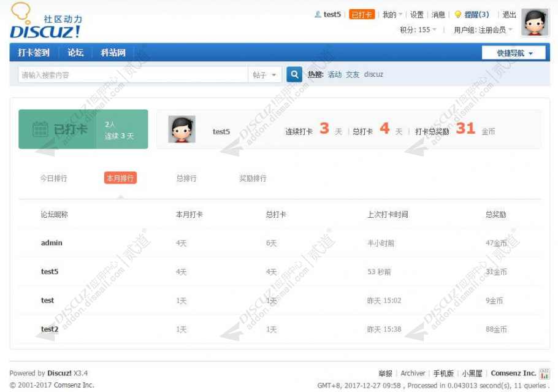
Task: Click 53 秒前 time cell
Action: pyautogui.click(x=379, y=272)
